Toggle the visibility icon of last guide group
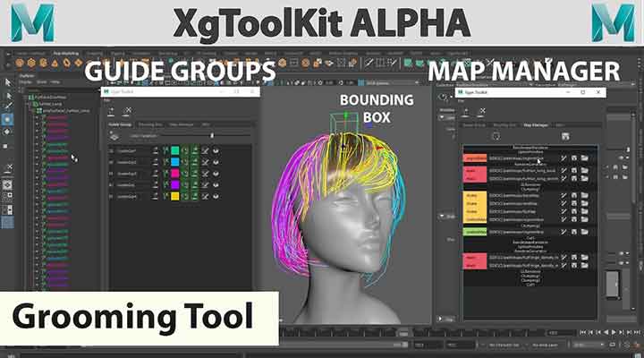Screen dimensions: 644x358 [216, 195]
